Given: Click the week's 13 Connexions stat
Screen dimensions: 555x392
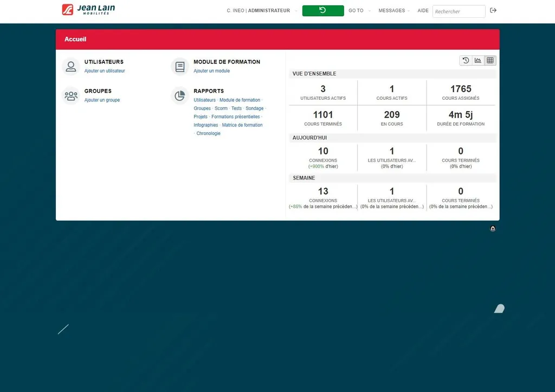Looking at the screenshot, I should pyautogui.click(x=323, y=197).
